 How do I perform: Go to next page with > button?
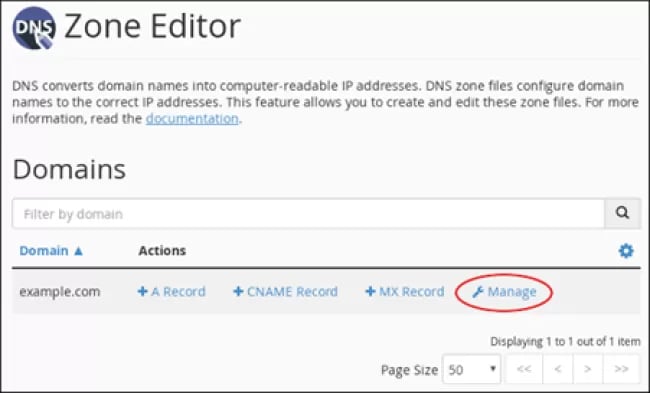(588, 369)
